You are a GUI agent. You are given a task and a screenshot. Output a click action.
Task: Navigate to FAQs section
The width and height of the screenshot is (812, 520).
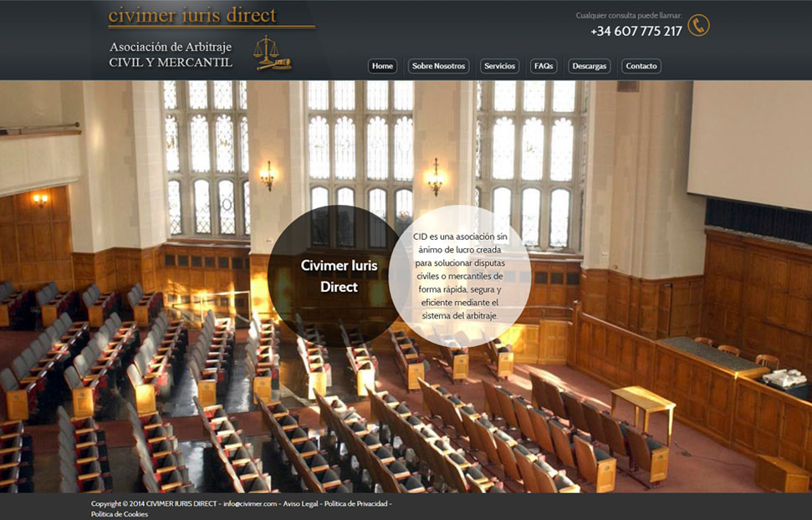click(544, 66)
